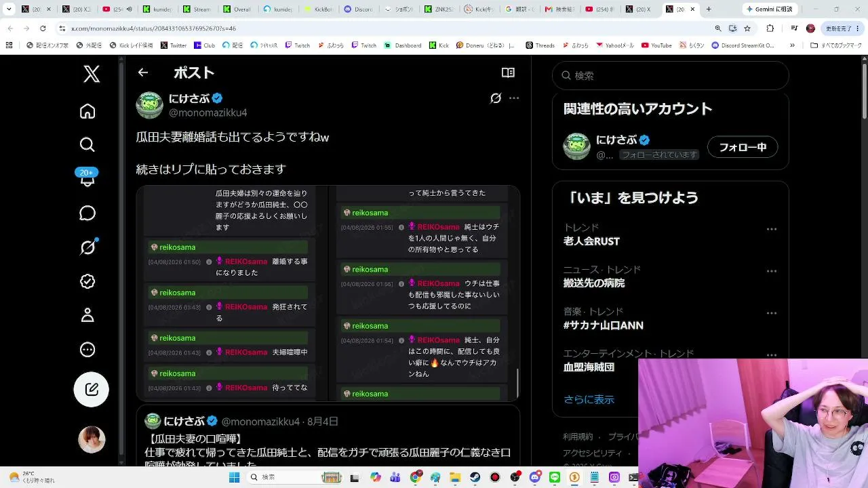Open more options for 搬送先の病院 trend

(772, 271)
